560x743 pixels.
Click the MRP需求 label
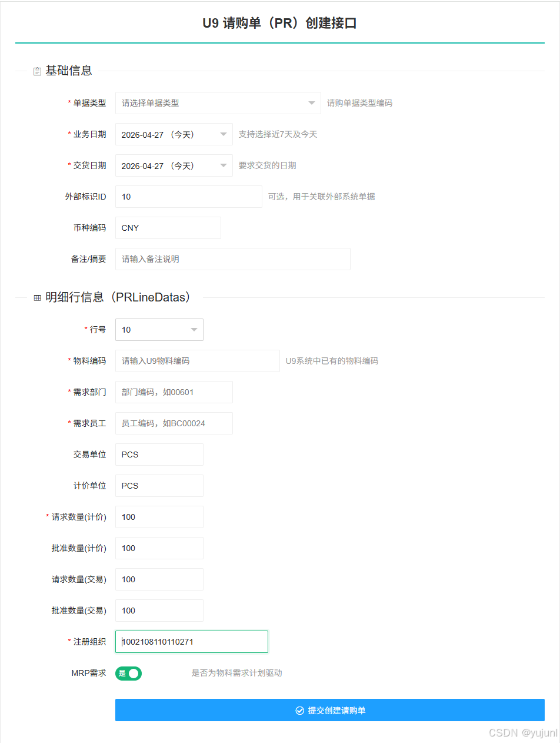point(89,673)
